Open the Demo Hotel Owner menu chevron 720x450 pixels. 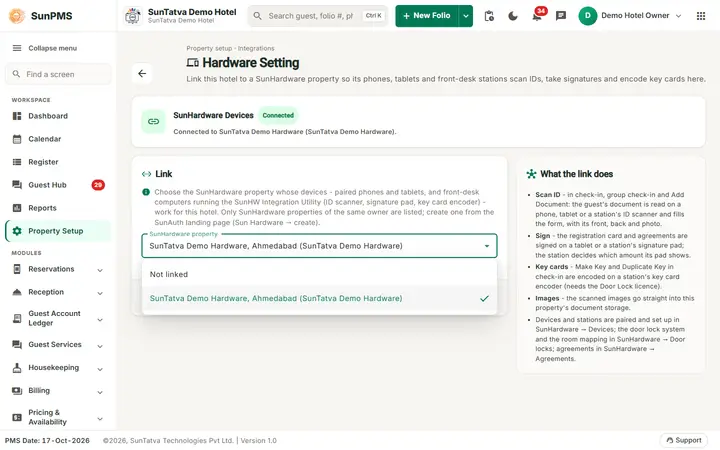coord(678,16)
